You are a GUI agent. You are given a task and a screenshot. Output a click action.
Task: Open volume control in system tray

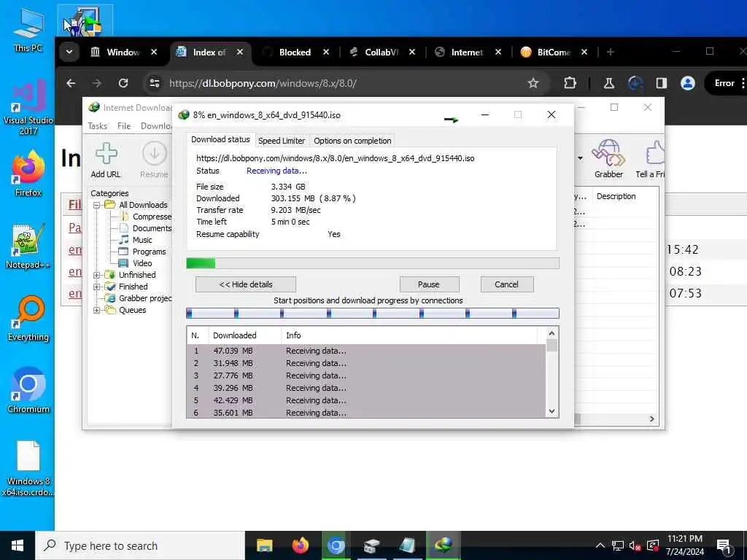[x=635, y=545]
